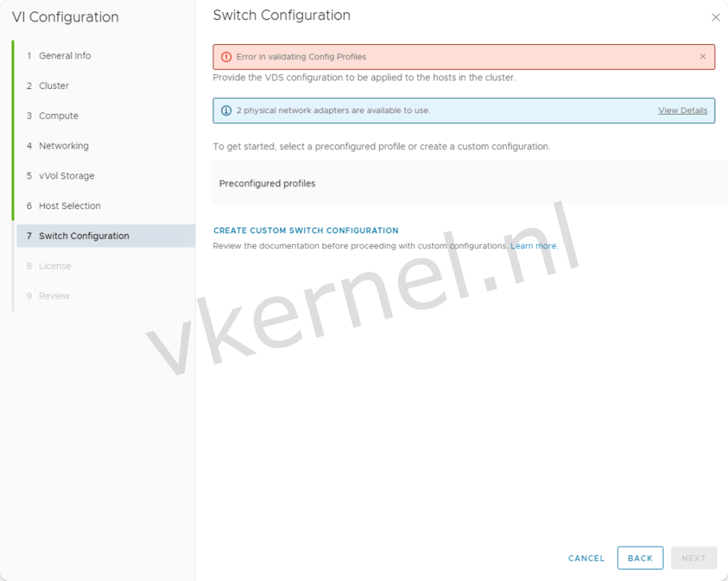Open View Details for physical network adapters
This screenshot has width=728, height=581.
point(682,110)
